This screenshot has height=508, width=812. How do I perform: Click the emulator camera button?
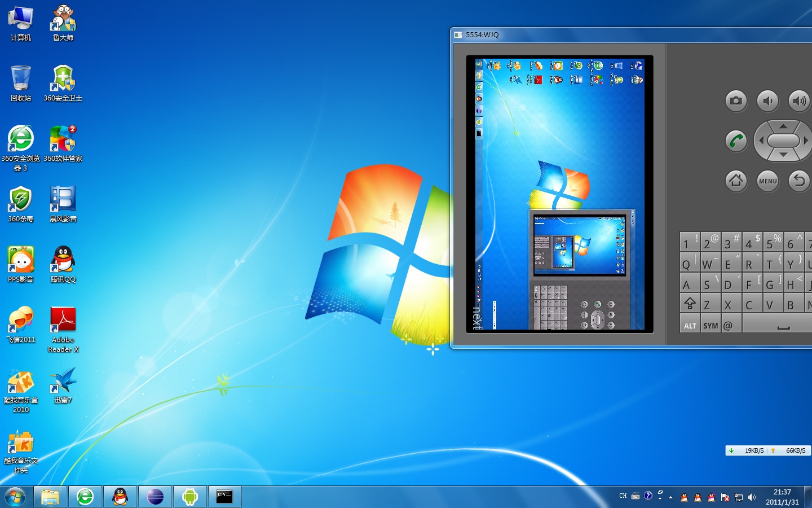coord(736,101)
